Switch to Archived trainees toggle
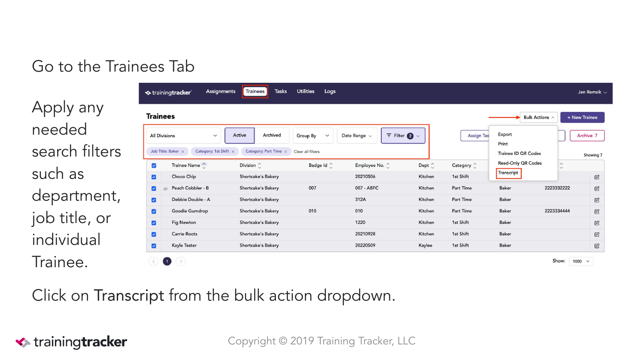The image size is (644, 362). point(272,136)
